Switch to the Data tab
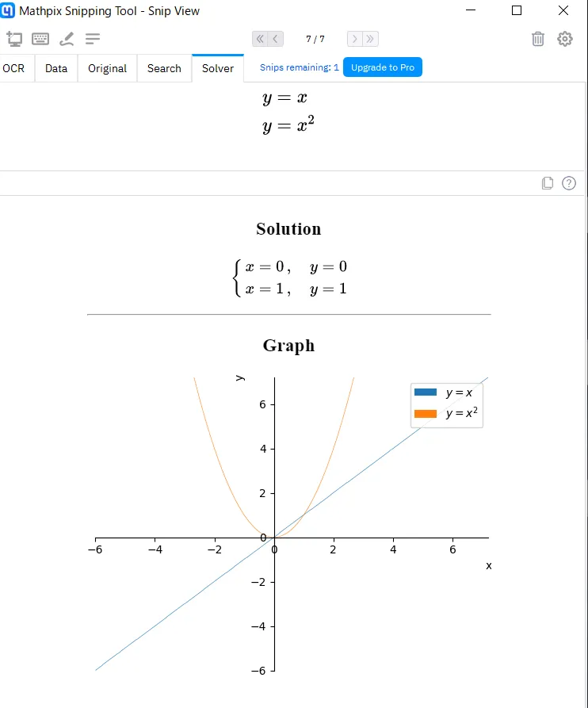 tap(56, 68)
